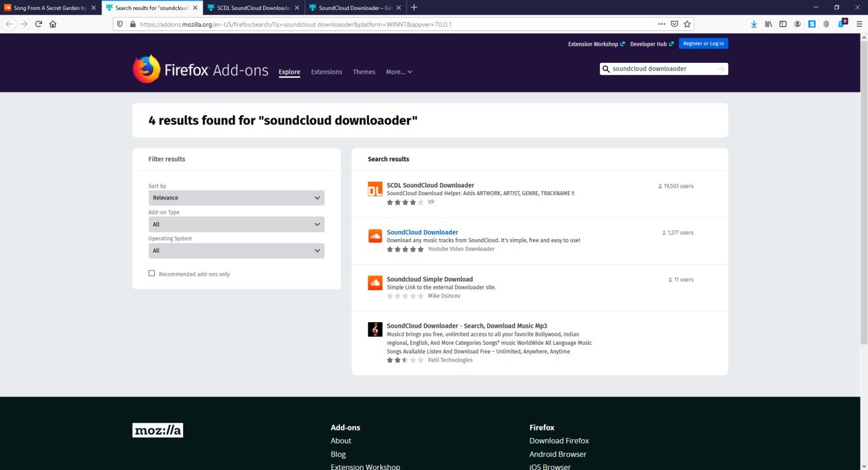The width and height of the screenshot is (868, 470).
Task: Open the ghost extension with badge 0
Action: (842, 23)
